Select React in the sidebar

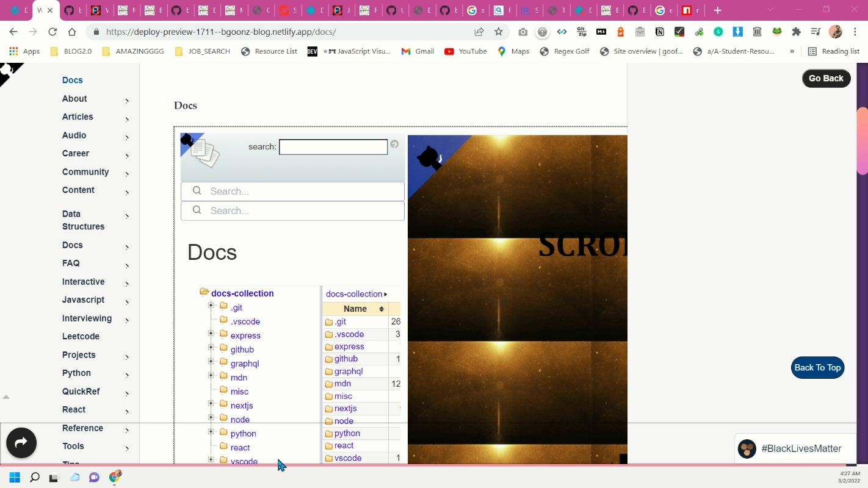(74, 410)
